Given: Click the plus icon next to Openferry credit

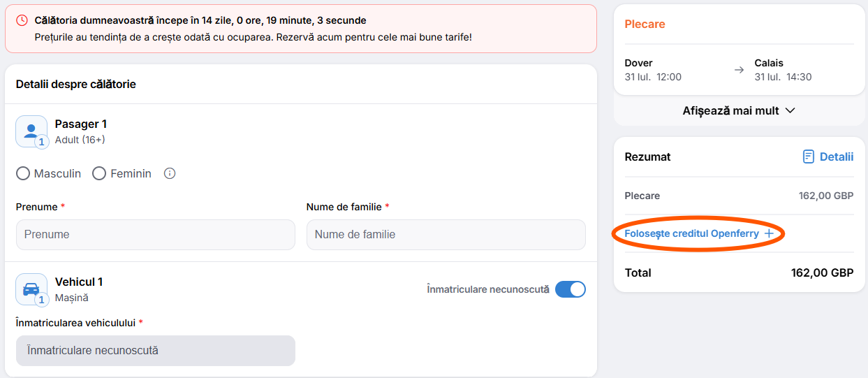Looking at the screenshot, I should (769, 233).
